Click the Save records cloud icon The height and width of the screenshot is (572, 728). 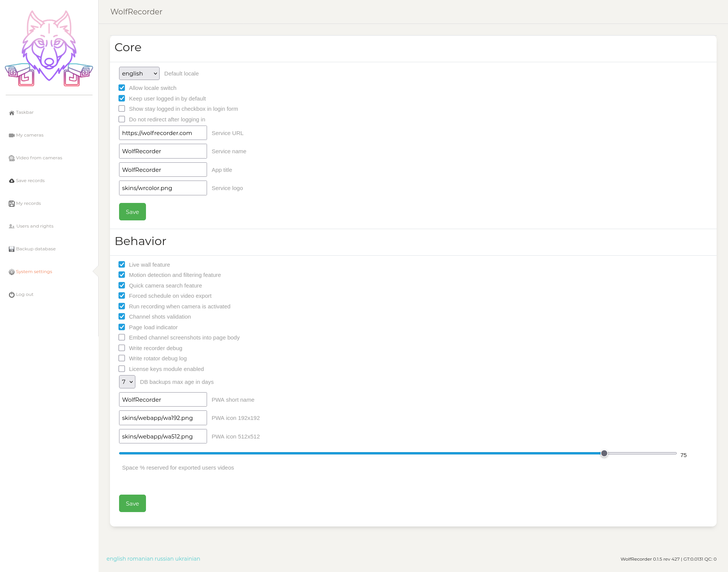tap(12, 181)
